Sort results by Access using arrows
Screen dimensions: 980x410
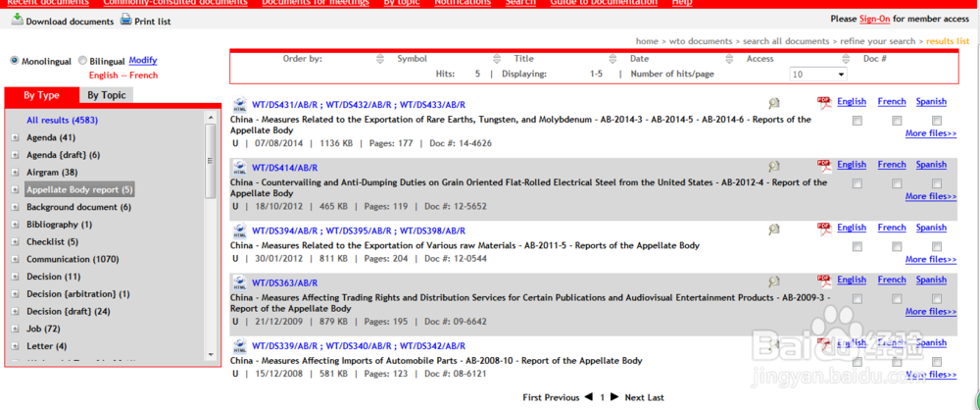[x=729, y=59]
